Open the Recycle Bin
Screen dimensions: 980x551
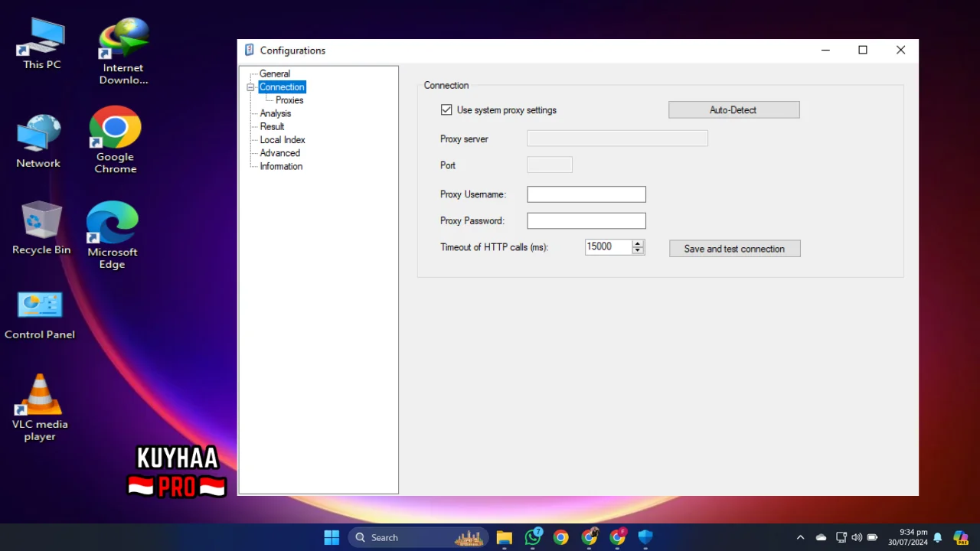(41, 228)
